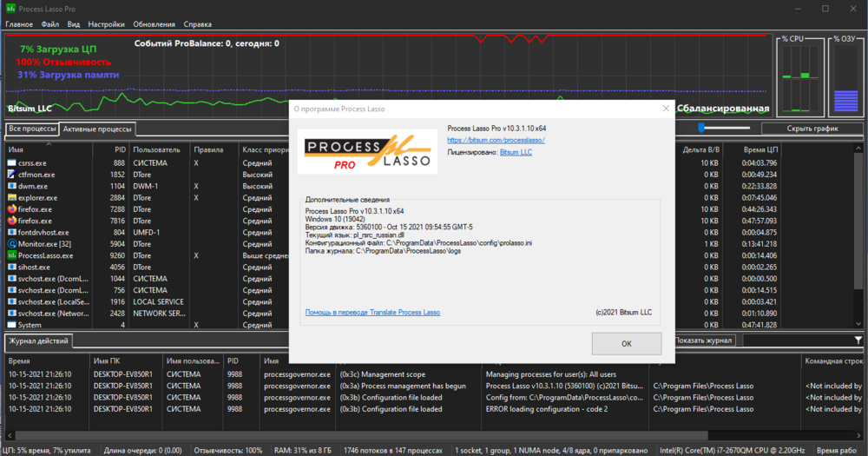Select the Журнал действий tab
This screenshot has height=456, width=868.
pos(38,341)
